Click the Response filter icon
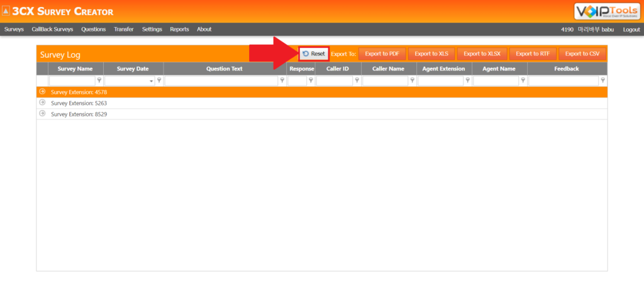Screen dimensions: 644x281 [311, 80]
